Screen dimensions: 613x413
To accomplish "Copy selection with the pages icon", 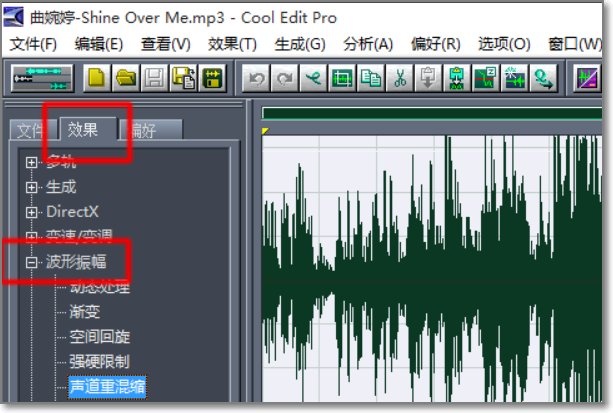I will click(x=371, y=78).
